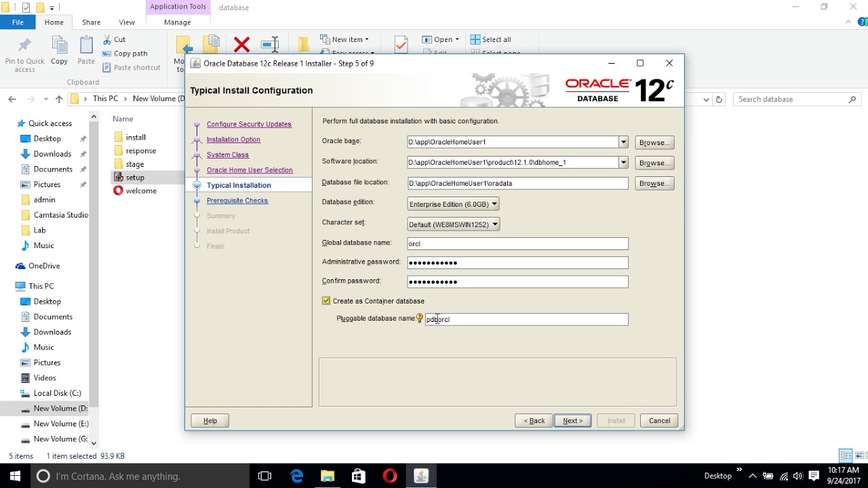Click Select all in the ribbon

[491, 39]
